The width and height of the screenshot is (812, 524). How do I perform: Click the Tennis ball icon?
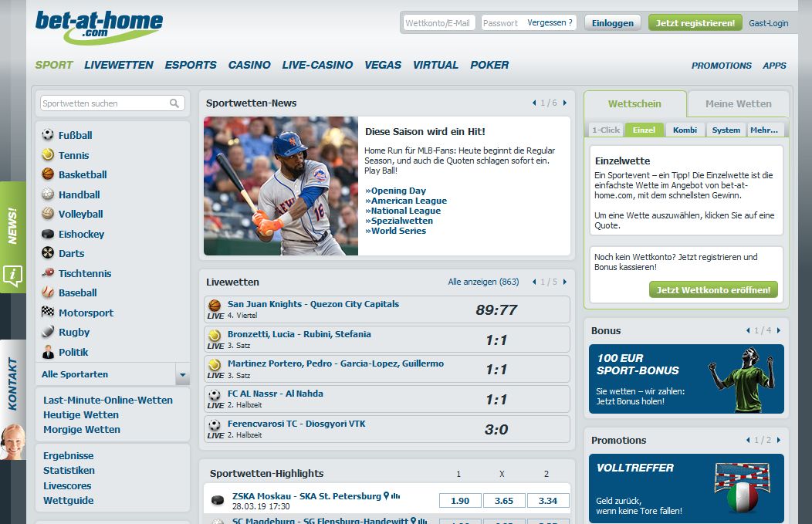pos(48,154)
